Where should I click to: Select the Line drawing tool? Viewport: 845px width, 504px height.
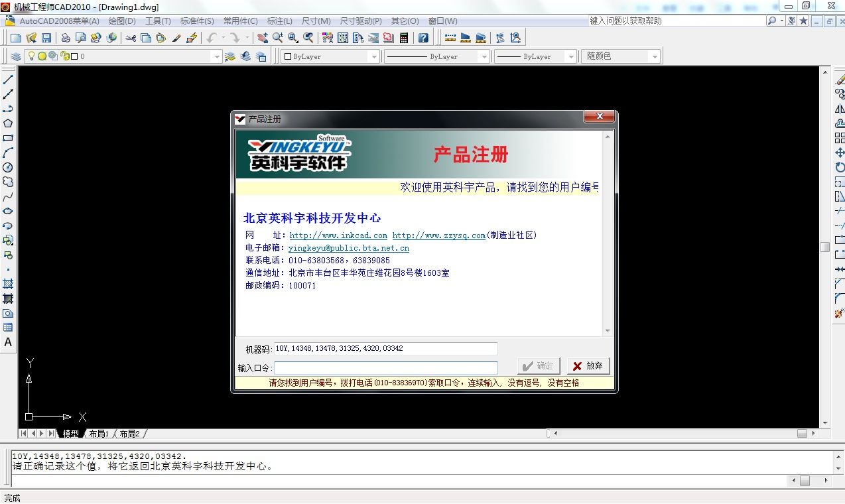click(8, 80)
